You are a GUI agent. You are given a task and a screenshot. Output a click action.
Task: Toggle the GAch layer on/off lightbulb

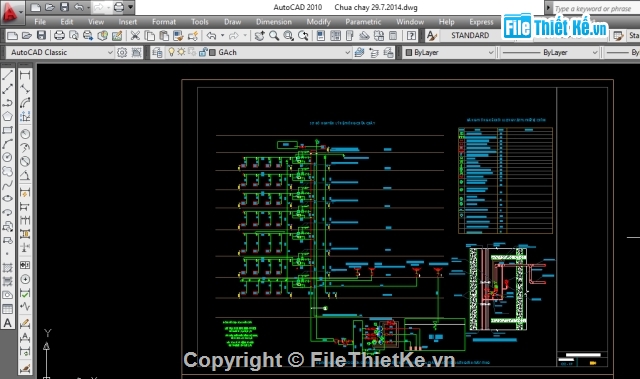tap(171, 52)
